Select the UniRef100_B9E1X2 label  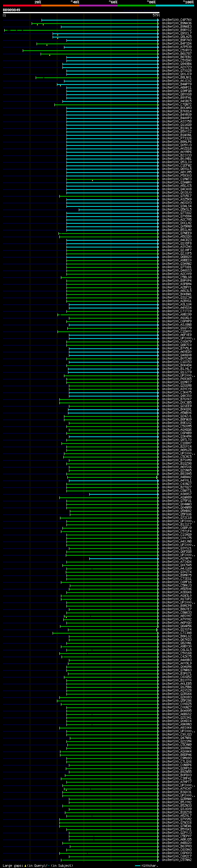176,422
